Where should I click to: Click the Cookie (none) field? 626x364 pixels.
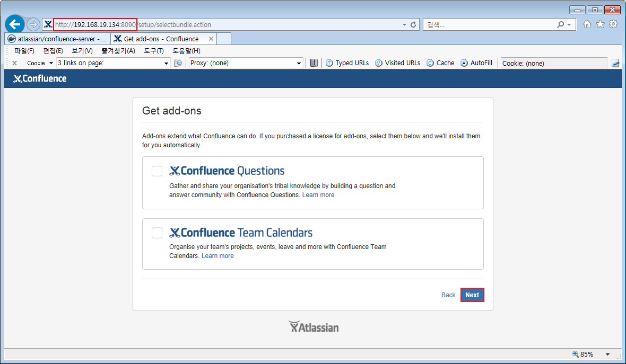[554, 63]
